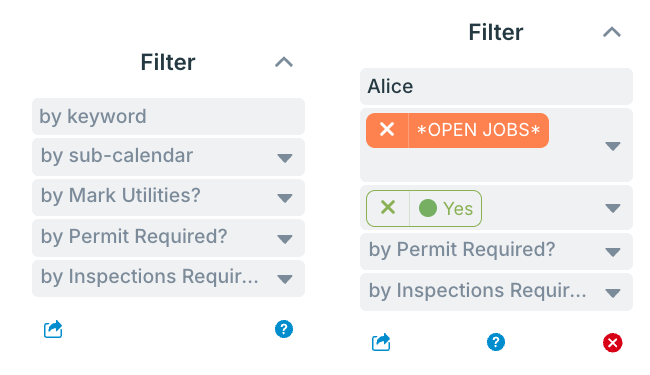Open the by sub-calendar dropdown
Screen dimensions: 650x375
click(x=168, y=157)
